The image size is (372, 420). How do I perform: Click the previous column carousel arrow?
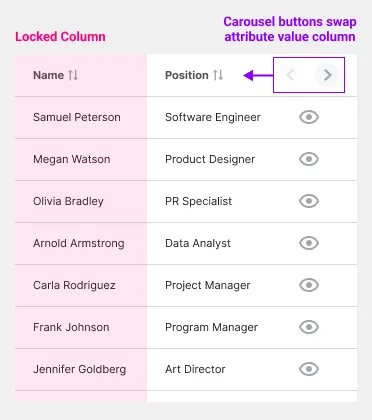pos(290,75)
